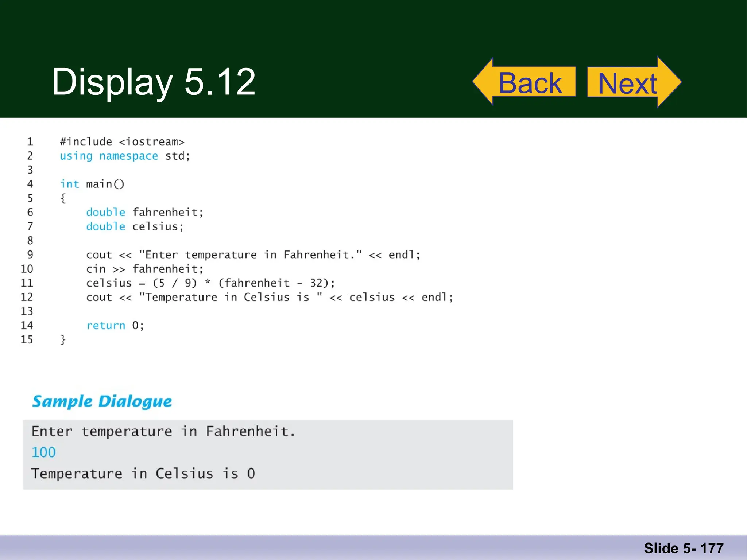Click the Sample Dialogue heading
This screenshot has width=747, height=560.
[x=102, y=401]
